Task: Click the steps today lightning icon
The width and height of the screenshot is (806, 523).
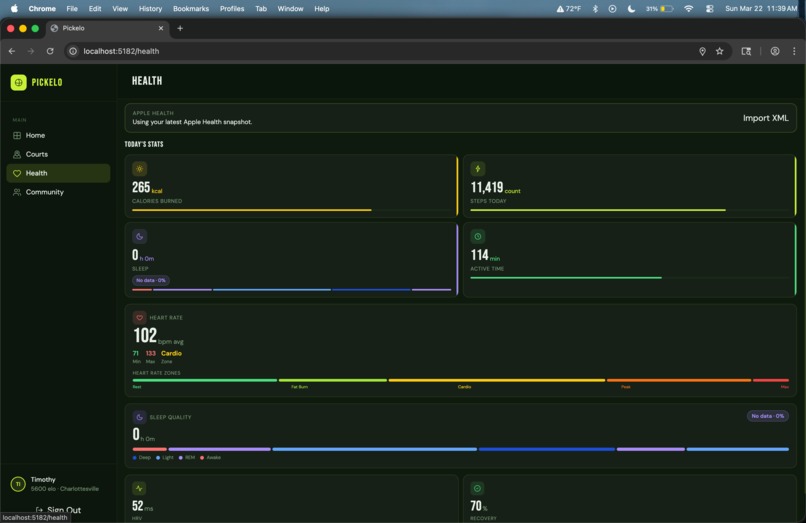Action: point(478,169)
